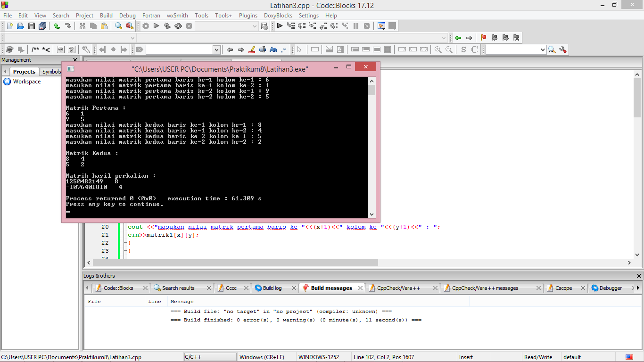This screenshot has height=362, width=644.
Task: Open the debugging windows dropdown icon
Action: click(381, 26)
